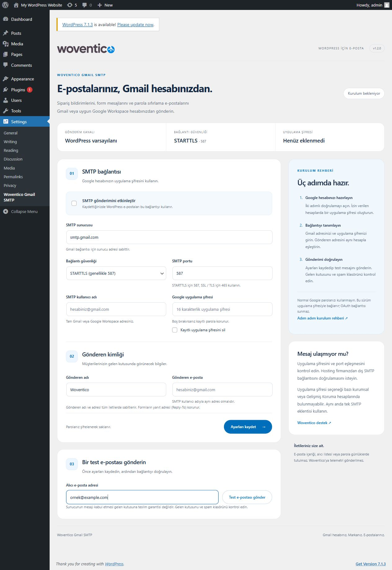Open the comments bubble icon in admin bar
The width and height of the screenshot is (392, 570).
click(x=85, y=5)
